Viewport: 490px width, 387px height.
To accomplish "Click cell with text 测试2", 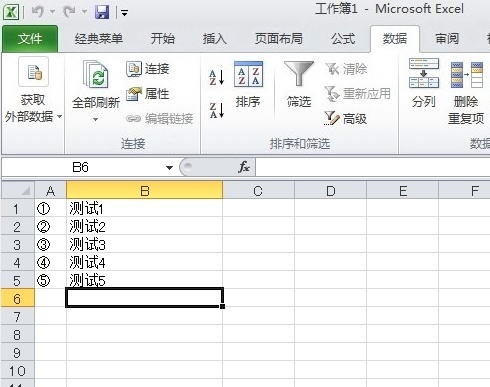I will 145,227.
